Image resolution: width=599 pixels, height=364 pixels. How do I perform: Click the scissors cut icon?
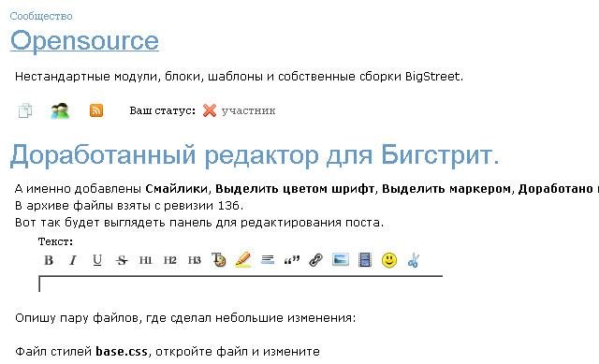pos(414,260)
